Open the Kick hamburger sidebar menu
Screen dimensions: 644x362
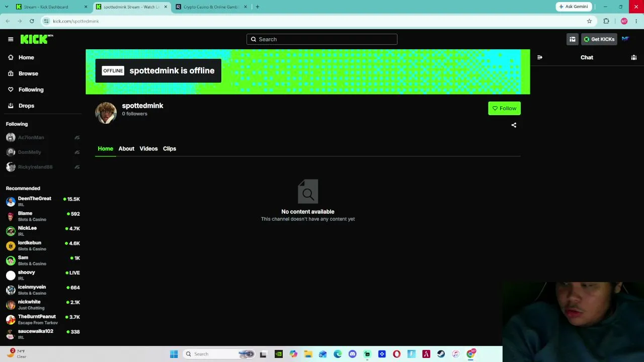click(x=11, y=39)
